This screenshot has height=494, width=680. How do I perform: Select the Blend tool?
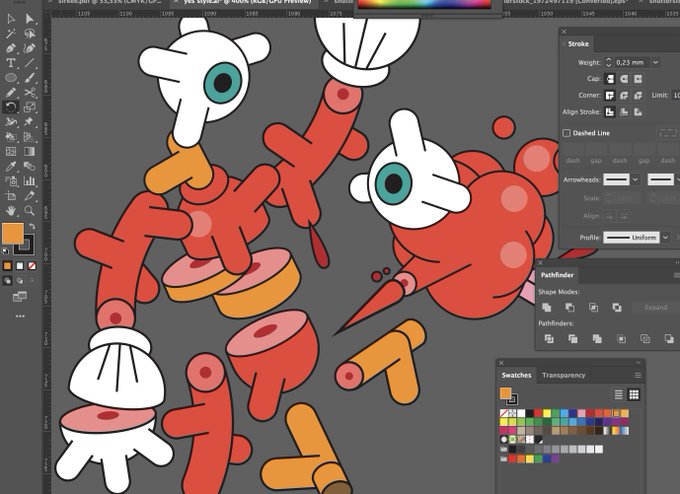29,166
